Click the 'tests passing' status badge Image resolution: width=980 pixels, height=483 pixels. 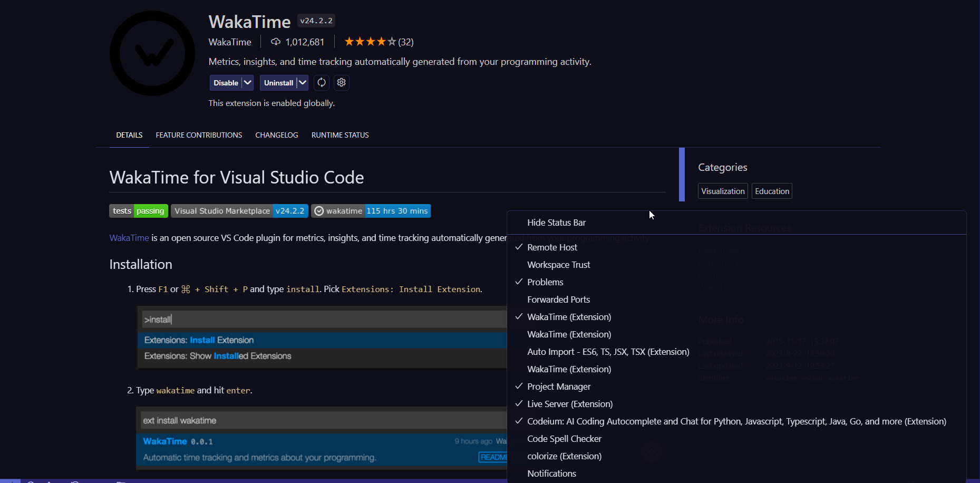(x=138, y=210)
